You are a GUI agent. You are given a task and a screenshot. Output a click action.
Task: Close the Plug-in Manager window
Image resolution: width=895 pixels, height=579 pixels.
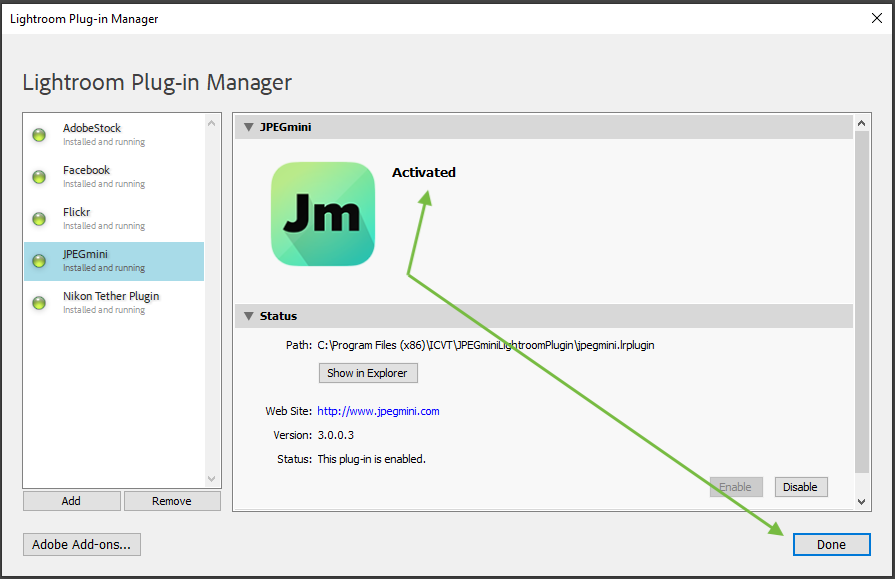pos(877,18)
